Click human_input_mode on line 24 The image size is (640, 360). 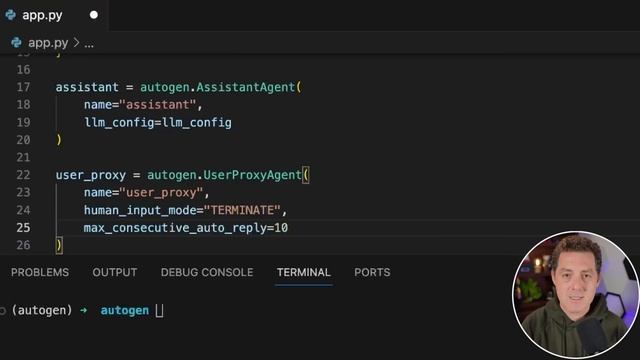pyautogui.click(x=140, y=210)
